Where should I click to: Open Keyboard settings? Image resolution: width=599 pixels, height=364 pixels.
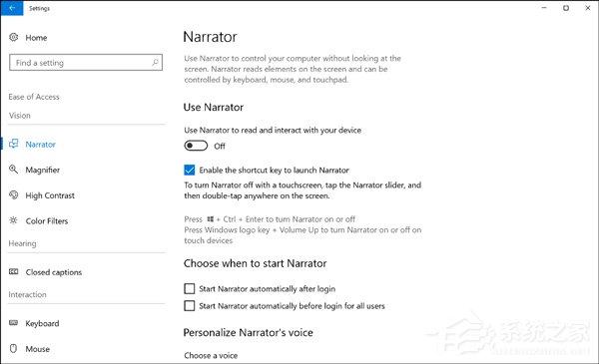[x=42, y=323]
